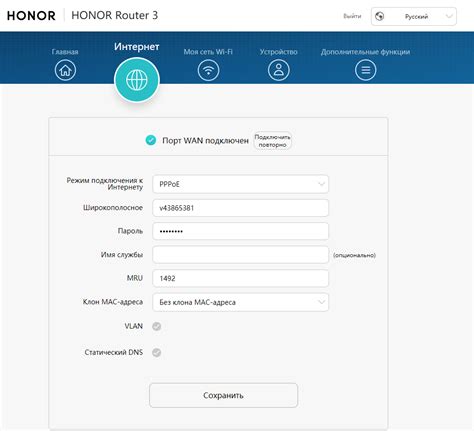474x431 pixels.
Task: Open the Устройство person icon
Action: pos(279,70)
